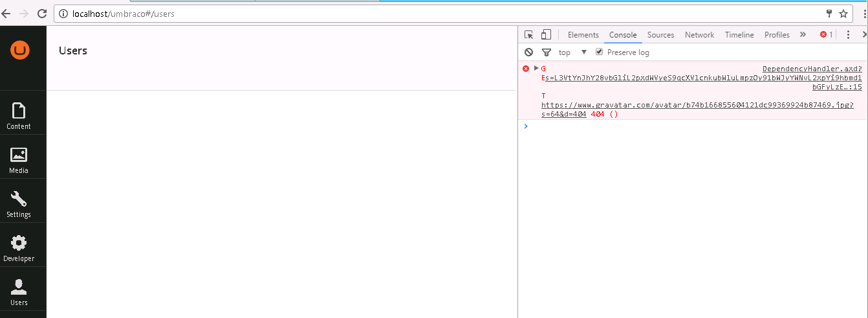Viewport: 868px width, 318px height.
Task: Switch to Timeline tab
Action: [x=739, y=35]
